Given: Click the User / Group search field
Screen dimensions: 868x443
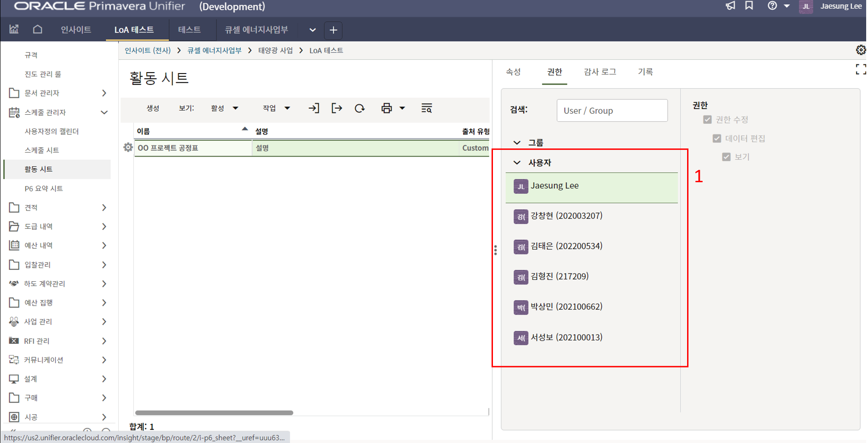Looking at the screenshot, I should pyautogui.click(x=612, y=111).
